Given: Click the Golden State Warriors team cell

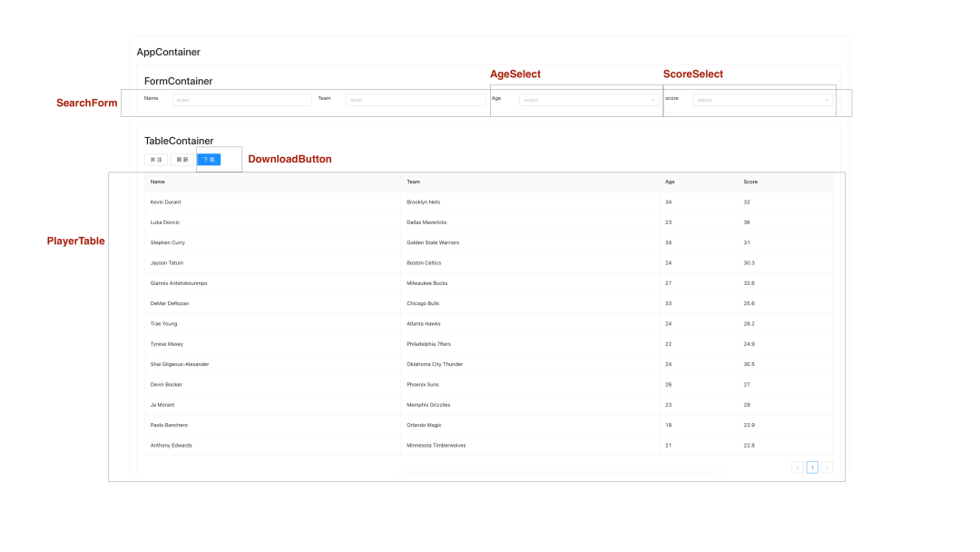Looking at the screenshot, I should tap(530, 242).
